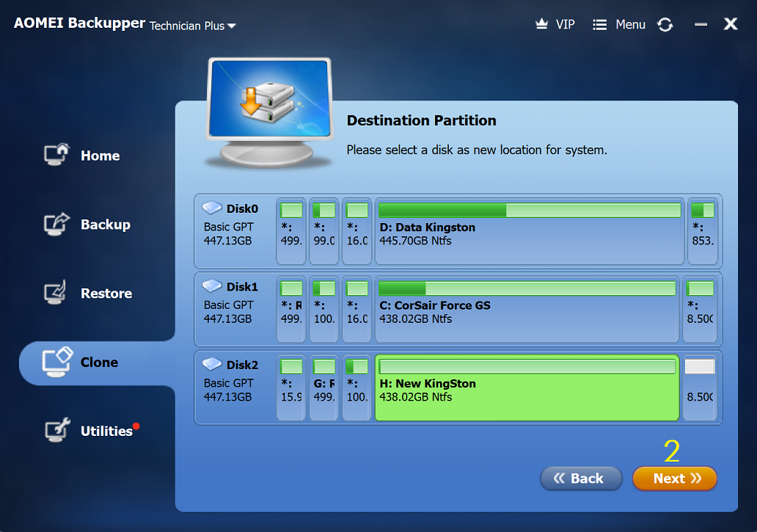
Task: Go Back to previous step
Action: click(x=580, y=478)
